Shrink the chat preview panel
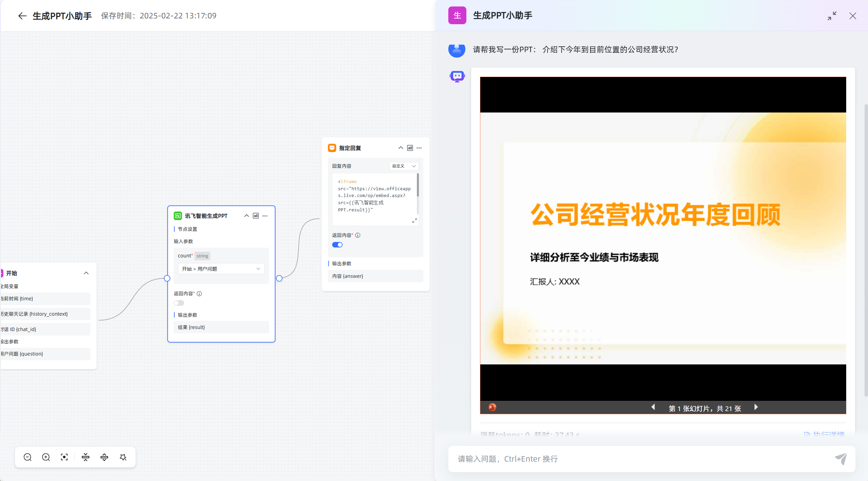The width and height of the screenshot is (868, 481). pyautogui.click(x=832, y=16)
